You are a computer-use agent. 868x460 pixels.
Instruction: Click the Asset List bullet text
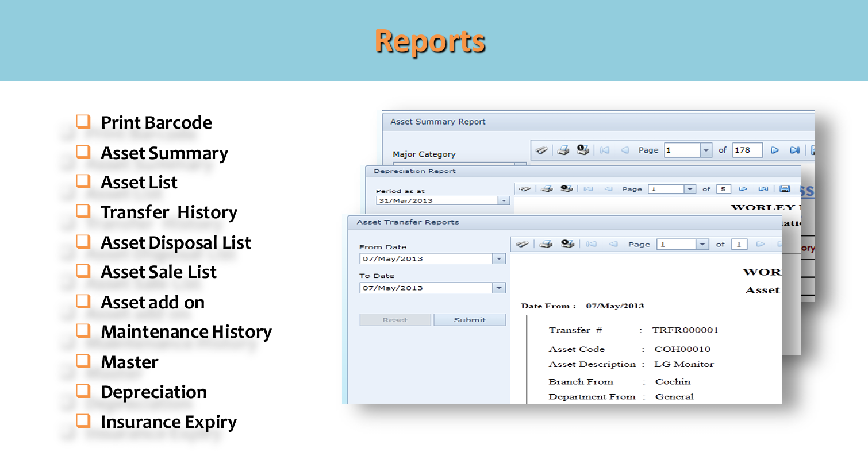tap(139, 182)
